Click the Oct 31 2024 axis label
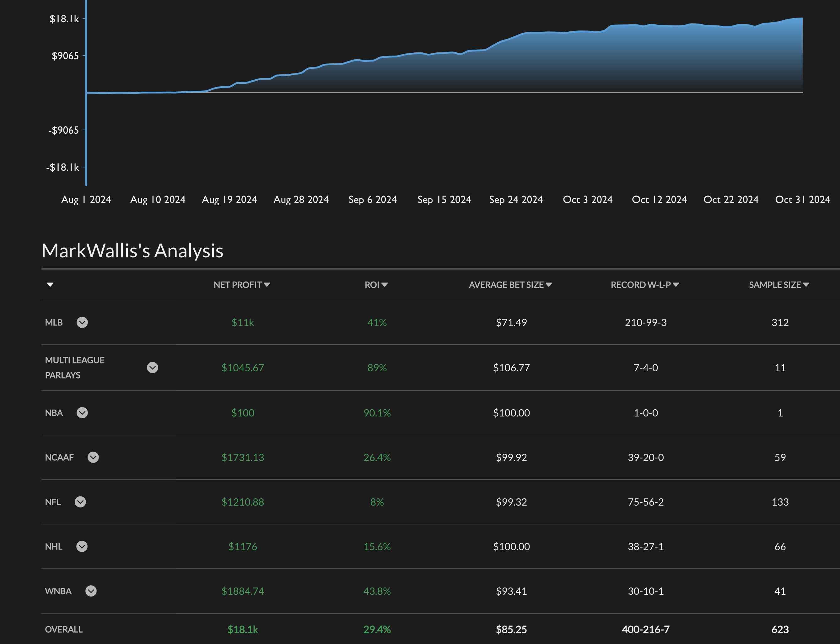 click(x=802, y=200)
